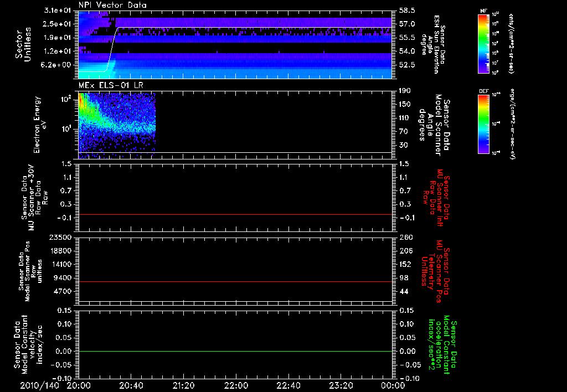The height and width of the screenshot is (392, 567).
Task: Click the NF color scale bar
Action: pyautogui.click(x=483, y=44)
